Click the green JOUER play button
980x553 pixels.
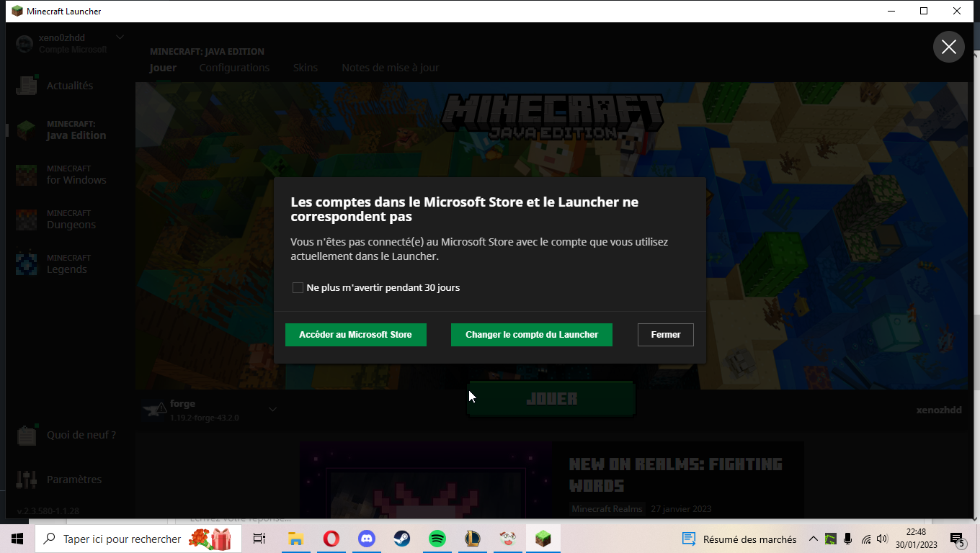click(551, 398)
